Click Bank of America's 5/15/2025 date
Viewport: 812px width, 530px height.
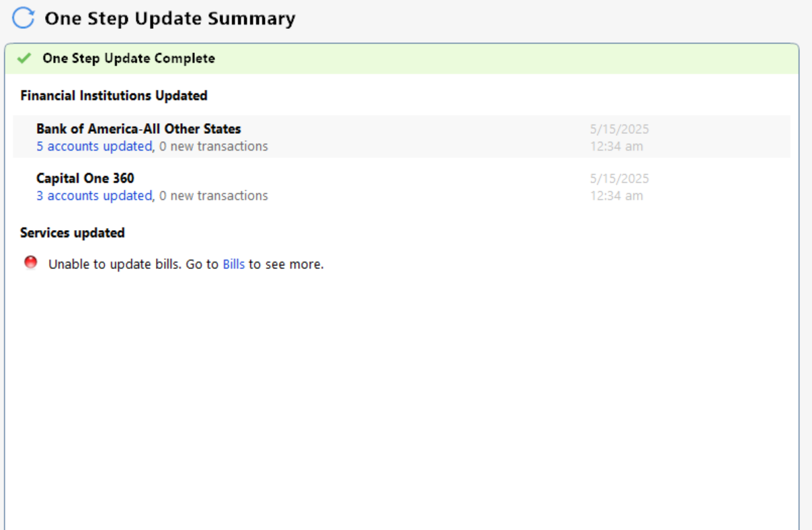click(x=620, y=129)
